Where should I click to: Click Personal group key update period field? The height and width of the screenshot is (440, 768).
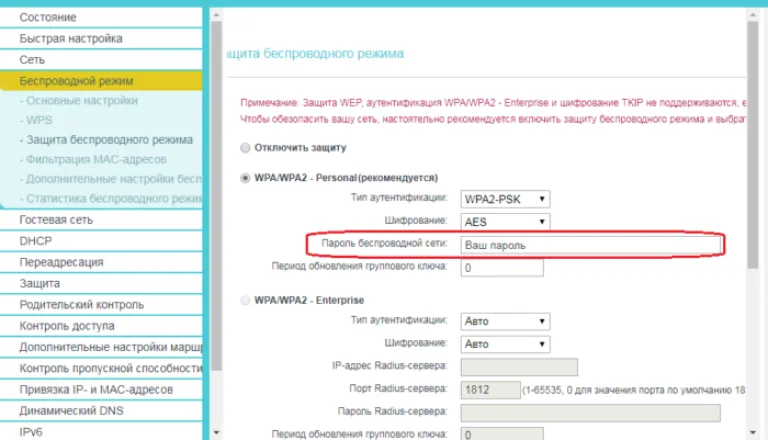pos(502,268)
